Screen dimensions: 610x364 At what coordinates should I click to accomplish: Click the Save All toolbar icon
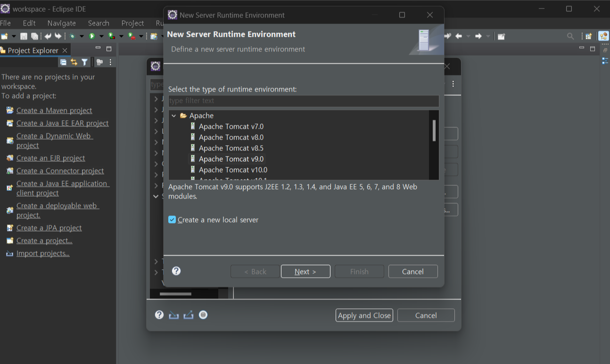[34, 36]
